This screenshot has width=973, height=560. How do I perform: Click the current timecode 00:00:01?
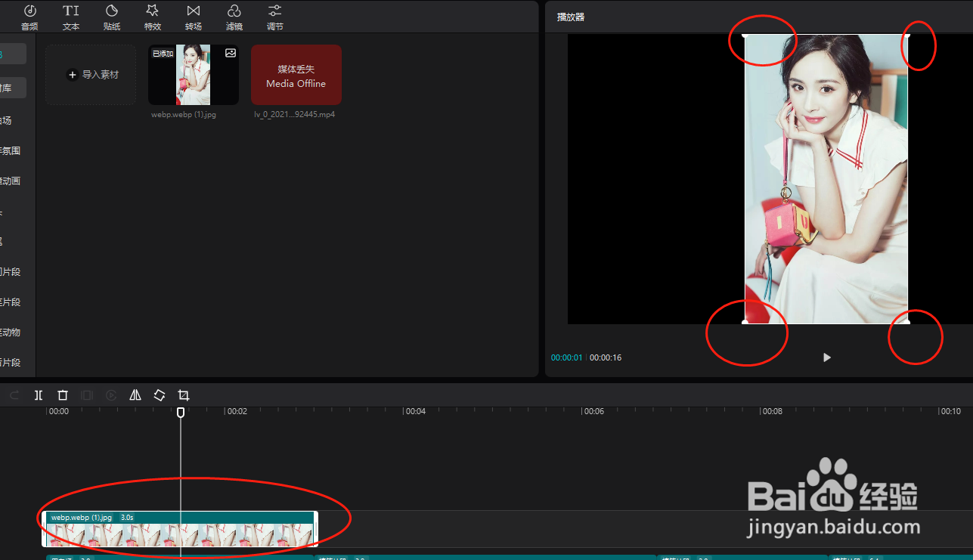tap(567, 357)
